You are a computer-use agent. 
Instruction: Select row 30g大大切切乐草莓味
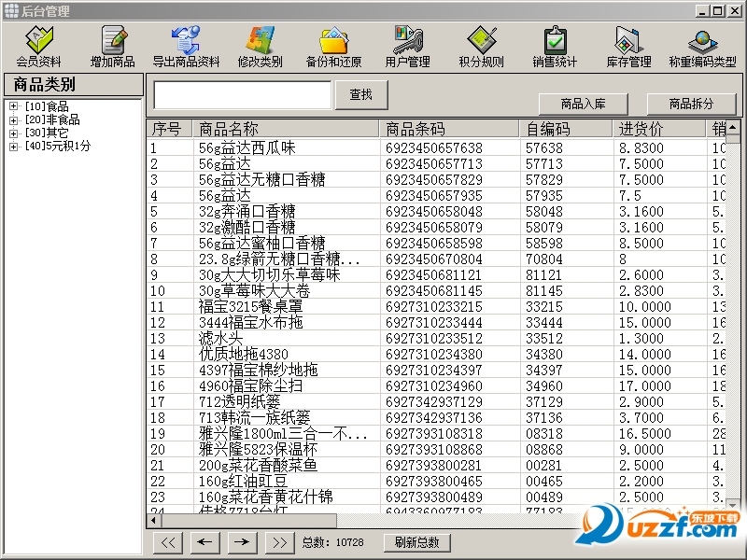(436, 274)
